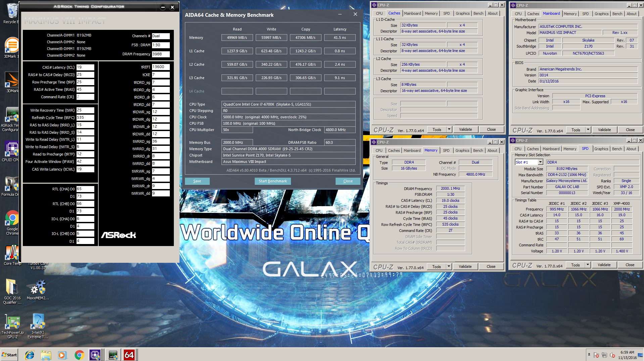644x361 pixels.
Task: Click the Google Chrome taskbar icon
Action: coord(79,355)
